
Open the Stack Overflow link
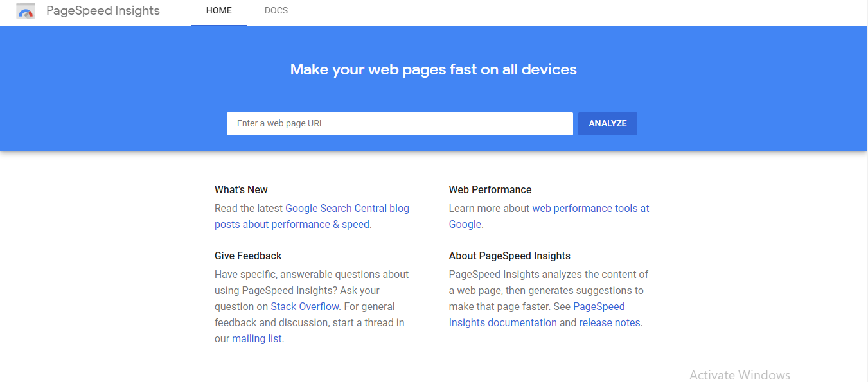click(305, 306)
